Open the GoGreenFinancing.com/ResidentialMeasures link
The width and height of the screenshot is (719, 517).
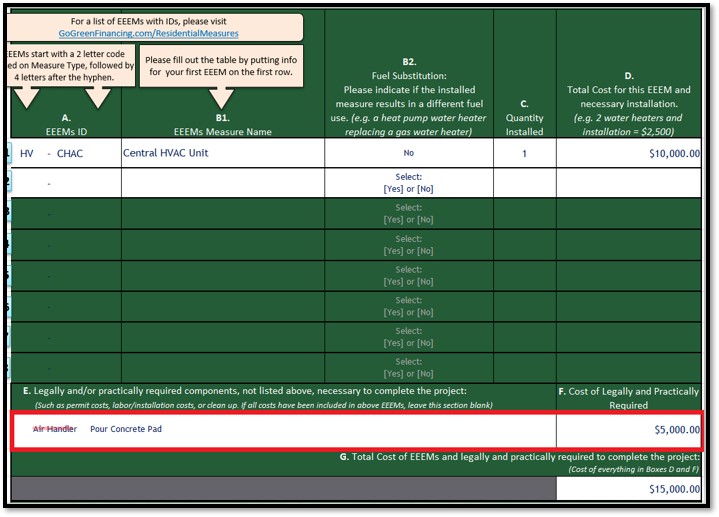[149, 33]
